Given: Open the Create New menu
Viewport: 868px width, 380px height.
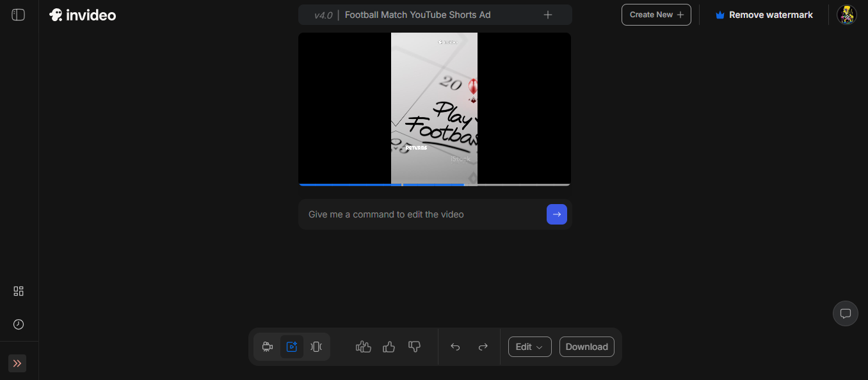Looking at the screenshot, I should 656,14.
